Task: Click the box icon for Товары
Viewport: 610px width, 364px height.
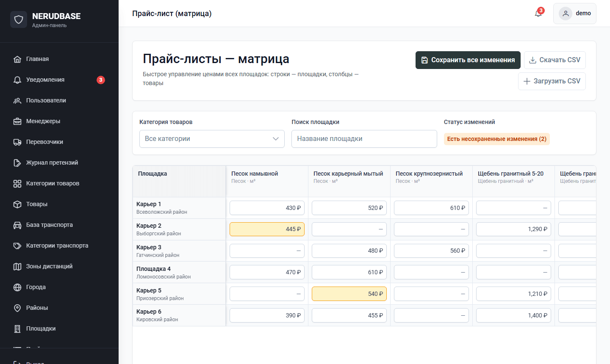Action: coord(17,204)
